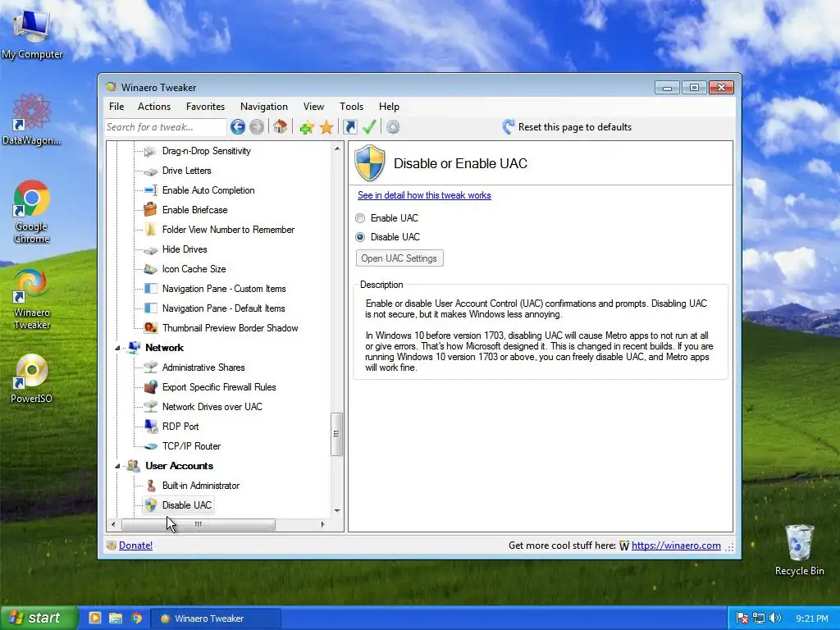The image size is (840, 630).
Task: Click the DataWagon desktop shortcut
Action: [x=32, y=119]
